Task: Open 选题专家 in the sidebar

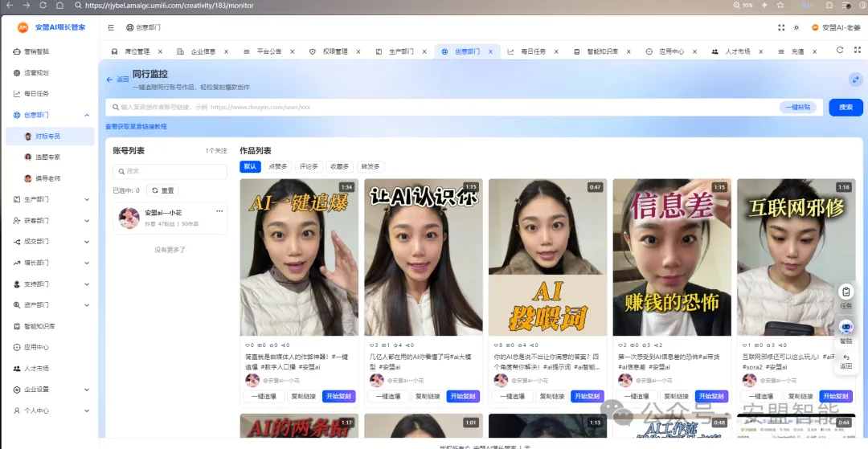Action: point(47,157)
